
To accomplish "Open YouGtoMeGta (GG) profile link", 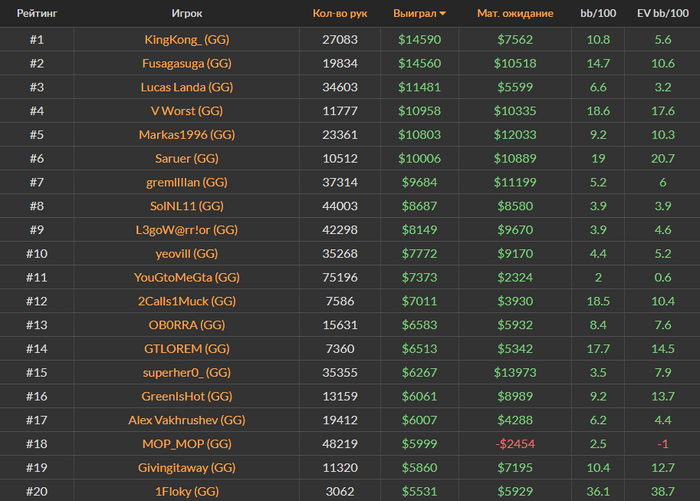I will [x=187, y=277].
